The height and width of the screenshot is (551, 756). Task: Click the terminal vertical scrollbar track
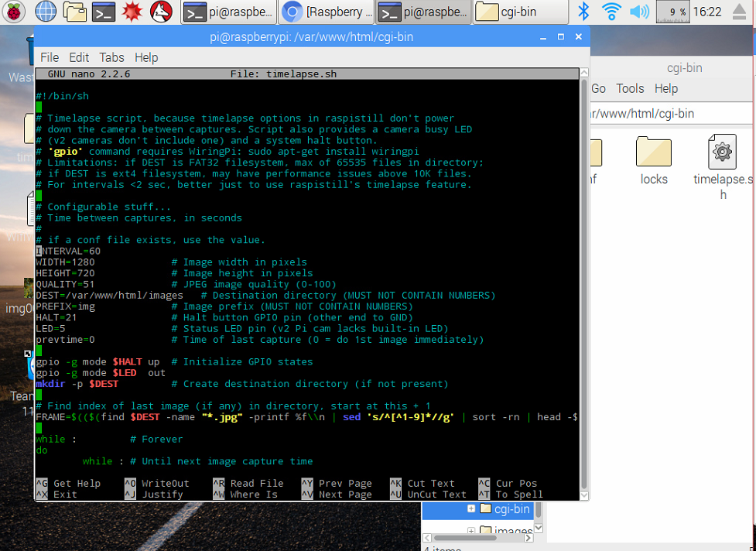584,285
